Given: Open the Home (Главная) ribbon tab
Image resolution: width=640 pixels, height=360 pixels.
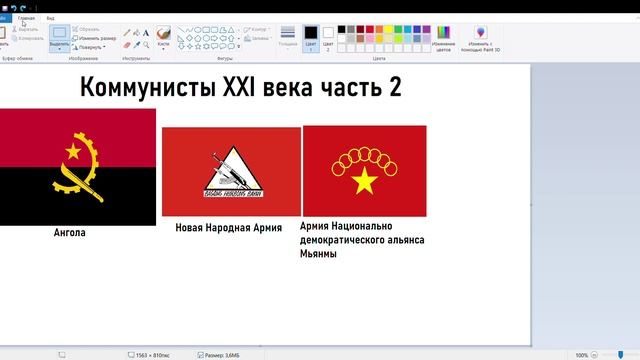Looking at the screenshot, I should [26, 18].
